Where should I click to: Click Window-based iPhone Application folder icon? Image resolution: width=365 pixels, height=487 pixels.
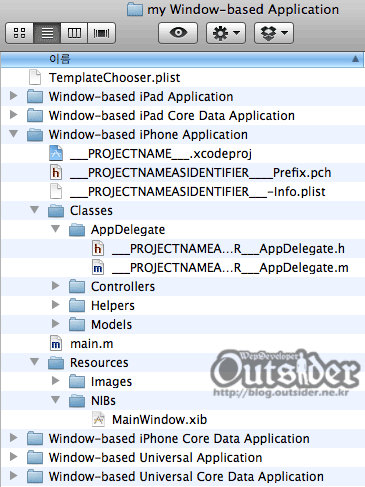(35, 135)
